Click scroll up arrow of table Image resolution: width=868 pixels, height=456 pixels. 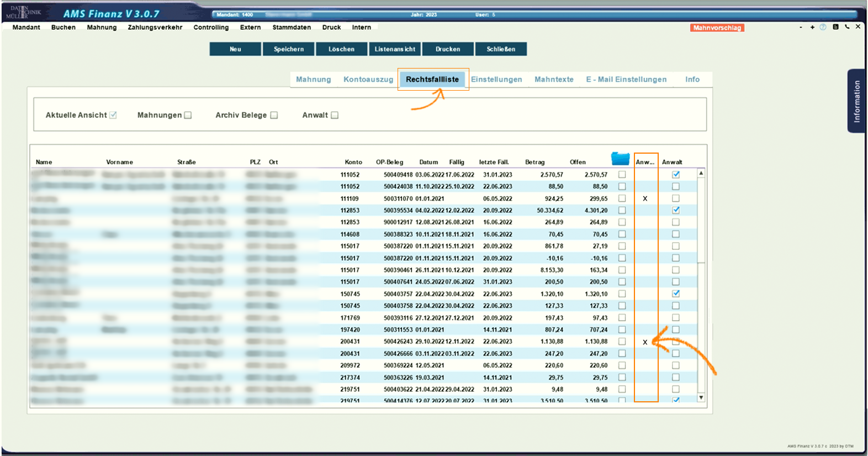point(701,174)
